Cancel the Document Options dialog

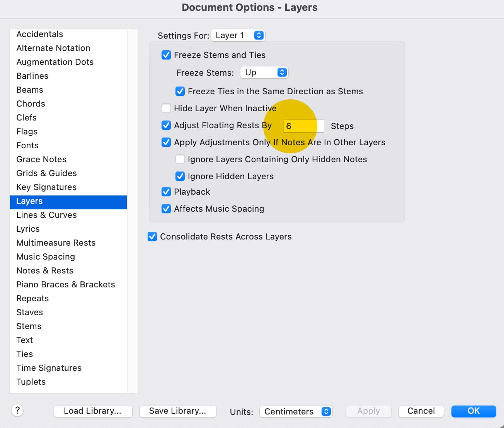point(421,411)
